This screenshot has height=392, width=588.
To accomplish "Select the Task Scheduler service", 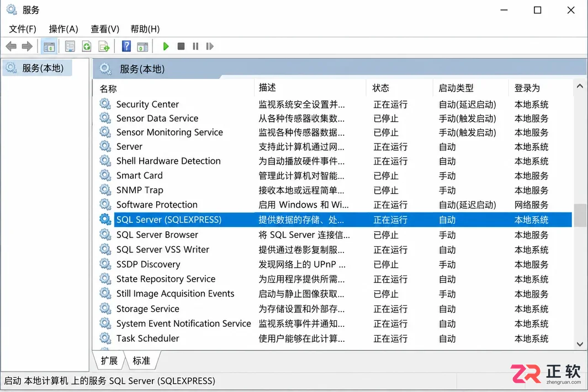I will [x=148, y=338].
